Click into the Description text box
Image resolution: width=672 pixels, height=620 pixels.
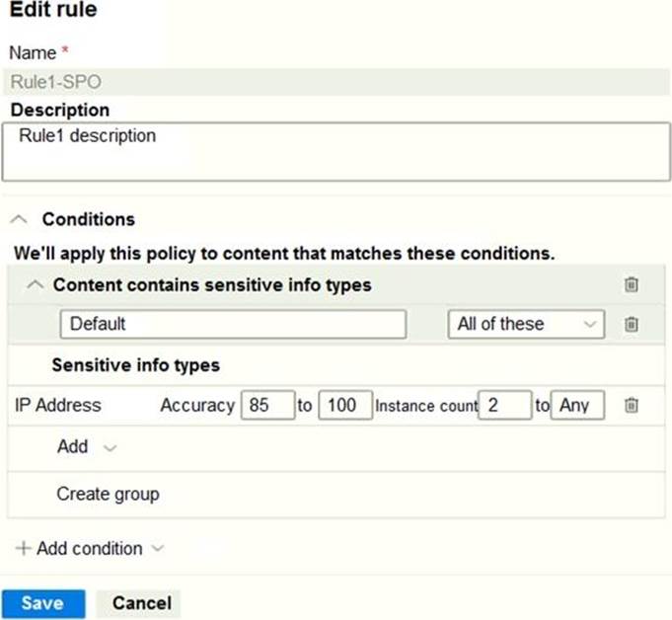click(336, 151)
